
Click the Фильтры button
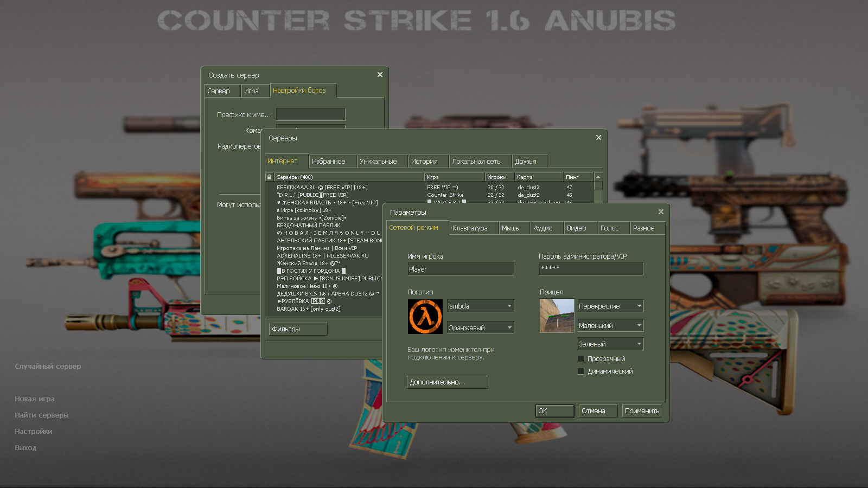[x=298, y=329]
